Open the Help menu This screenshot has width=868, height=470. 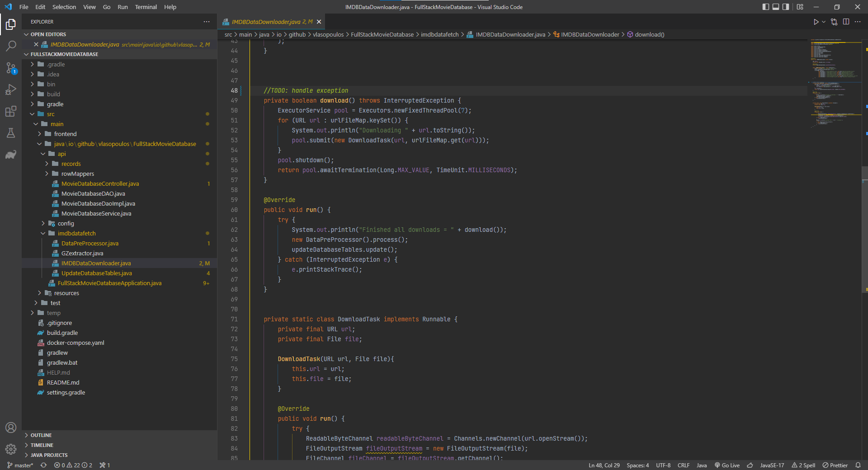[x=170, y=7]
